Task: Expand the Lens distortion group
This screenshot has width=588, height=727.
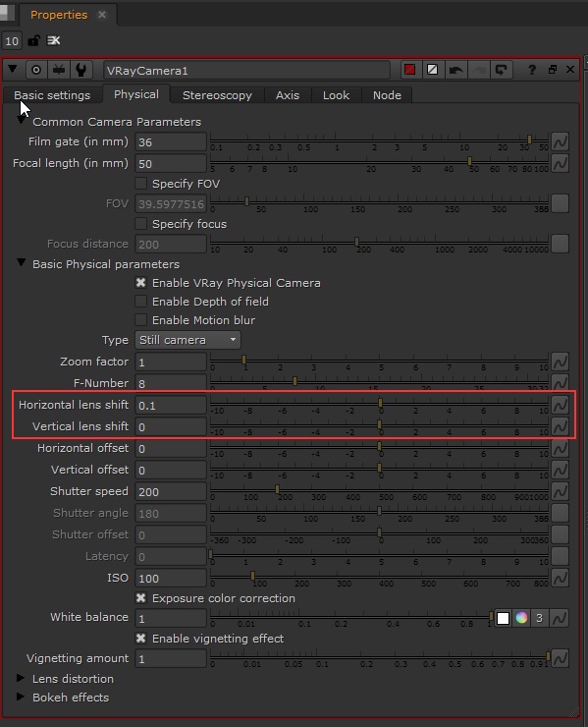Action: click(21, 678)
